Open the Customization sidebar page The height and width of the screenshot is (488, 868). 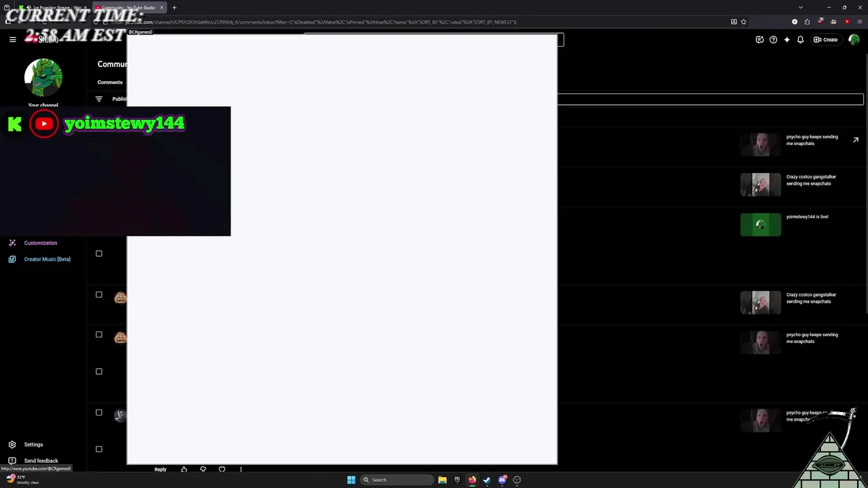pyautogui.click(x=41, y=243)
